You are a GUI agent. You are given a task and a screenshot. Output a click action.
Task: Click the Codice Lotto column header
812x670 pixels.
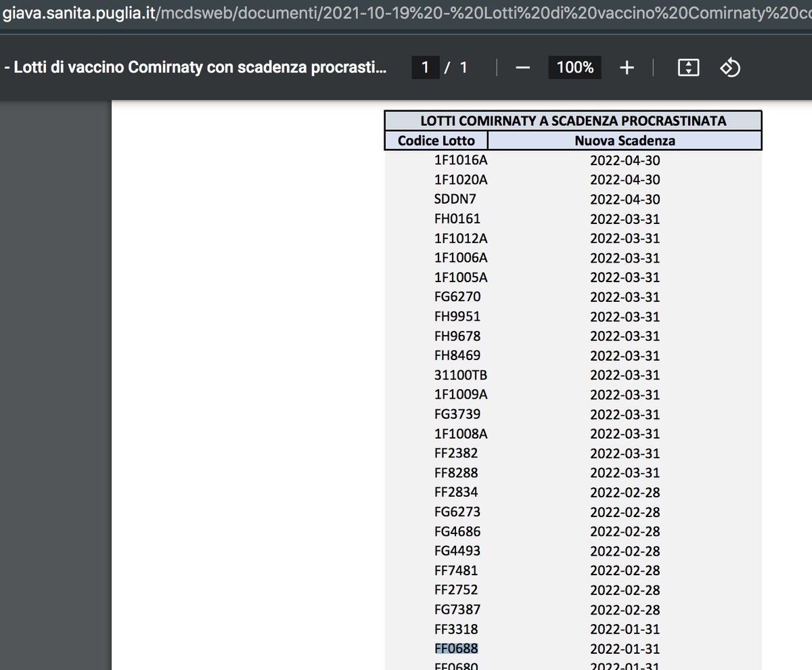pos(436,141)
